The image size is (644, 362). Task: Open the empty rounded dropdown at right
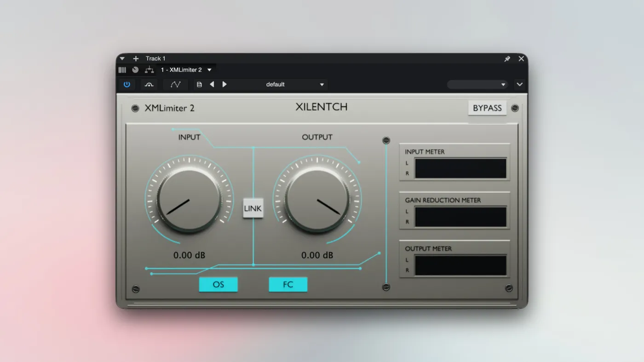click(477, 85)
